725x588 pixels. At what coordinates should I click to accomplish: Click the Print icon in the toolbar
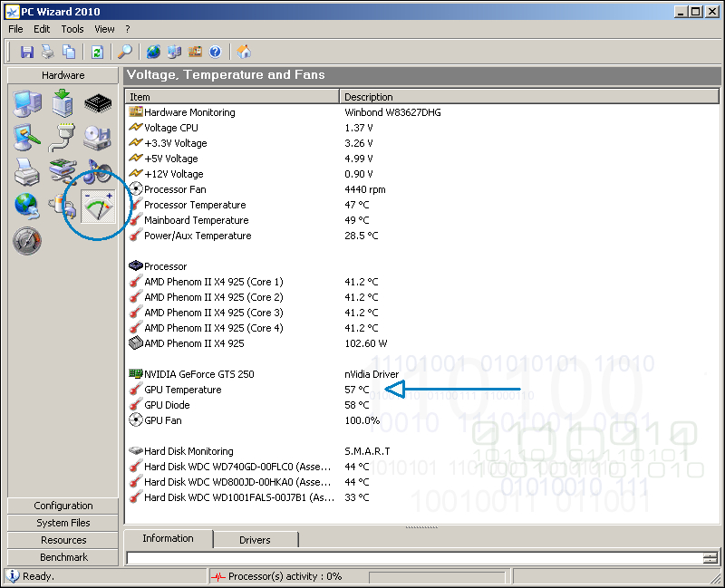[48, 52]
